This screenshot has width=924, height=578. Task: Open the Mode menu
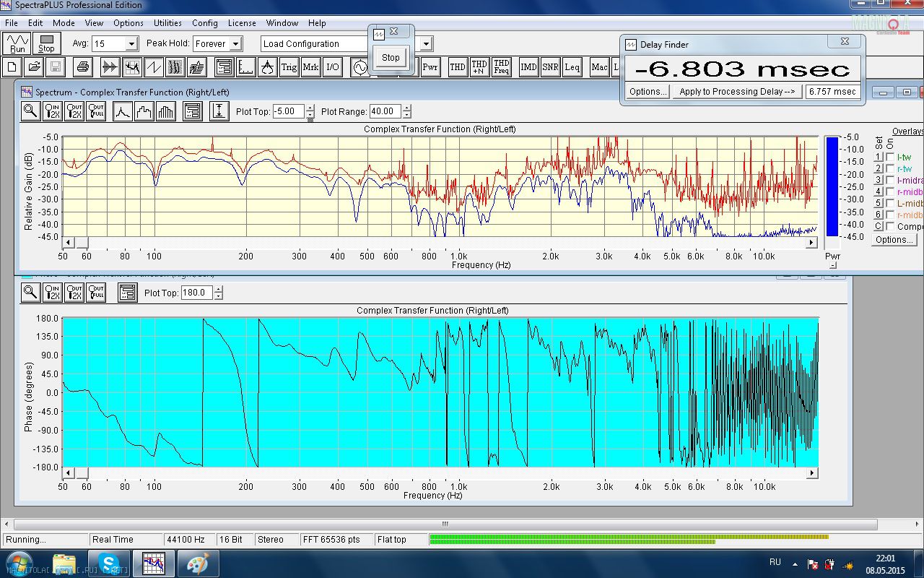(x=64, y=23)
